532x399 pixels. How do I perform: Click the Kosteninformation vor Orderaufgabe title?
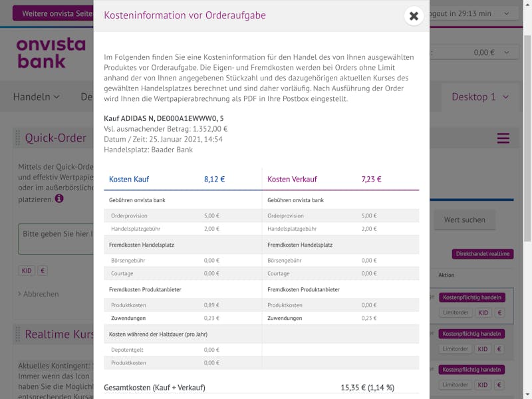coord(185,15)
